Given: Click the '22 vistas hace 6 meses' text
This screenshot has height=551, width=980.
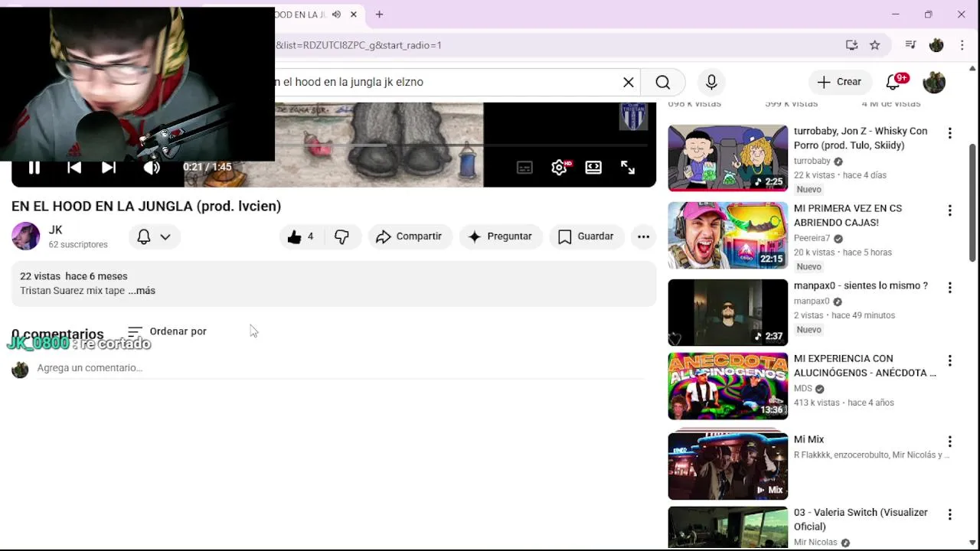Looking at the screenshot, I should pos(73,276).
